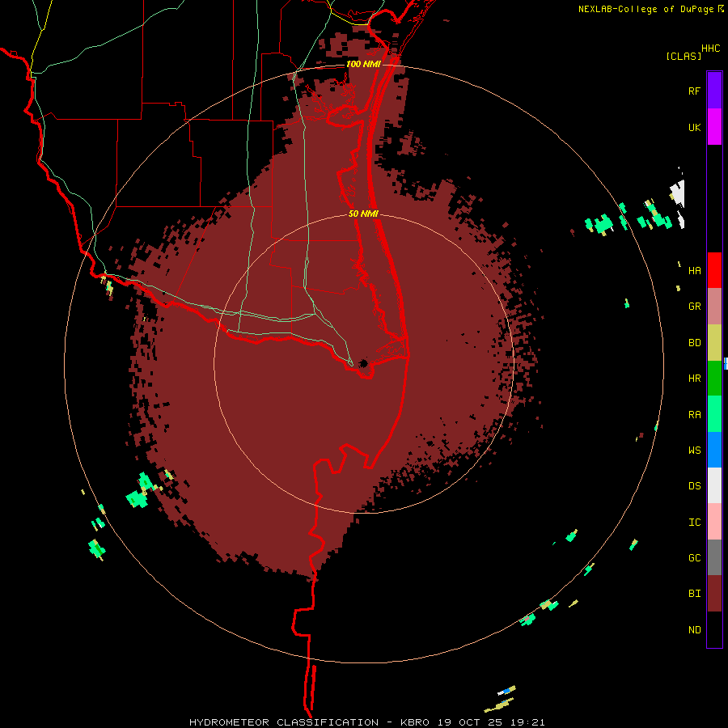Select the WS blue legend swatch

pyautogui.click(x=714, y=450)
